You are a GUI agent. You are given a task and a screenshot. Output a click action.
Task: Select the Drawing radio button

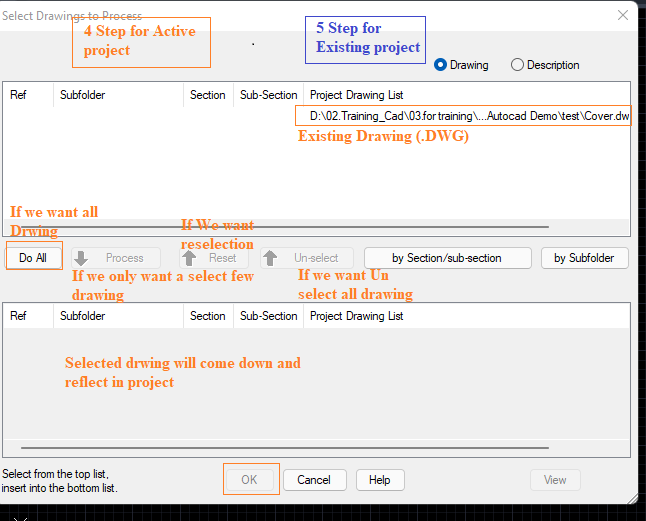(x=461, y=65)
